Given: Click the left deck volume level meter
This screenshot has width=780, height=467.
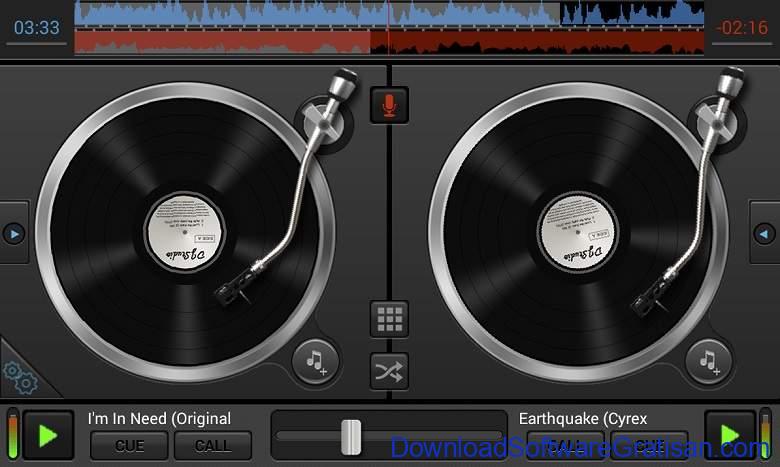Looking at the screenshot, I should pyautogui.click(x=13, y=434).
